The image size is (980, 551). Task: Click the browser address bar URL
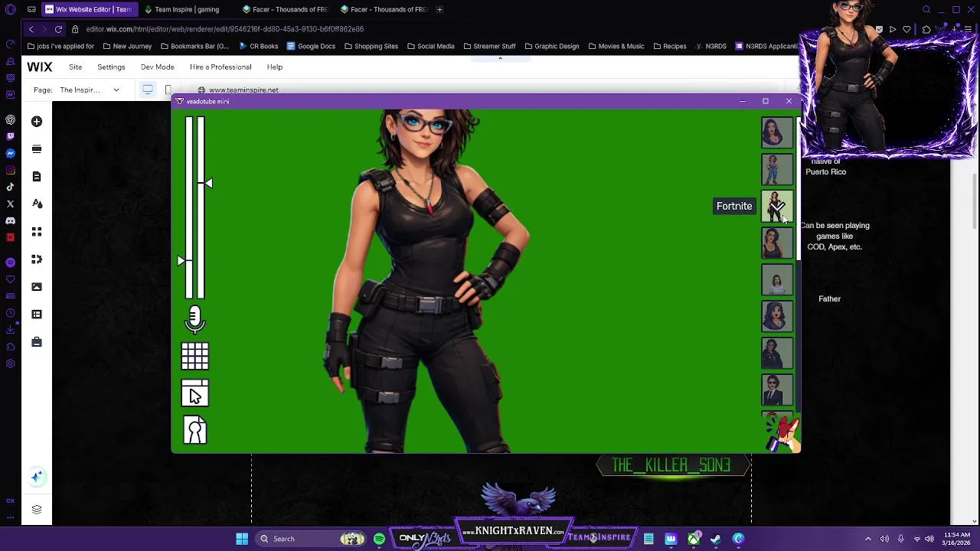pyautogui.click(x=224, y=29)
